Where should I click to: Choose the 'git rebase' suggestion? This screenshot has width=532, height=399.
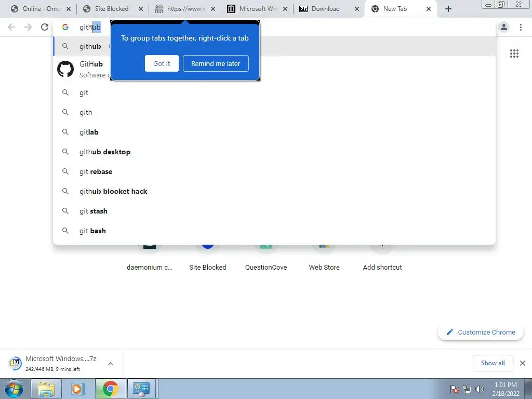pos(274,171)
